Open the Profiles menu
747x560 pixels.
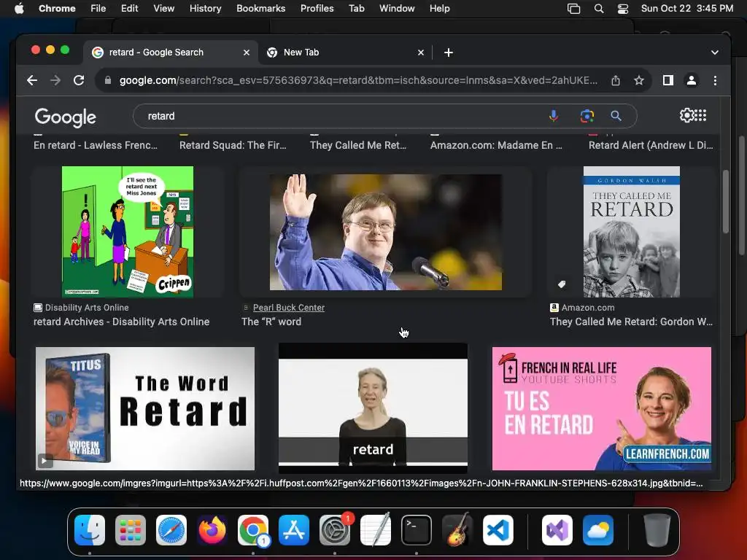click(317, 9)
